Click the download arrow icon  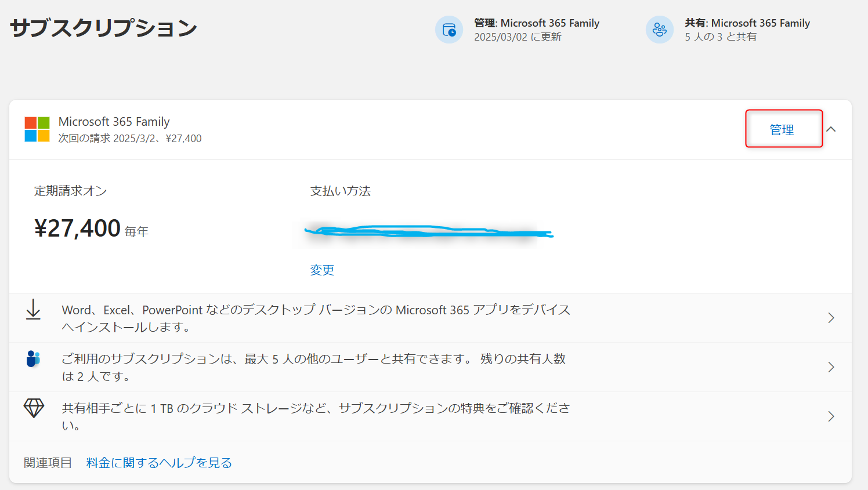pos(34,310)
